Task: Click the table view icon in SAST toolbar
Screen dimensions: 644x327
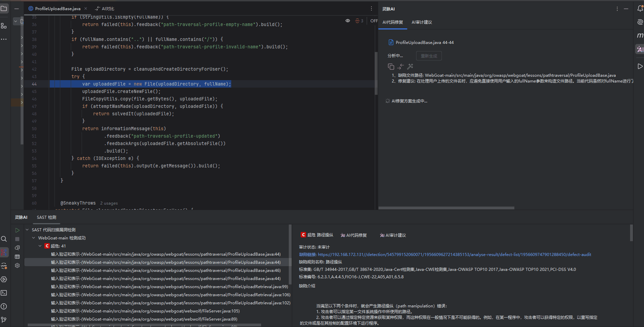Action: click(x=17, y=257)
